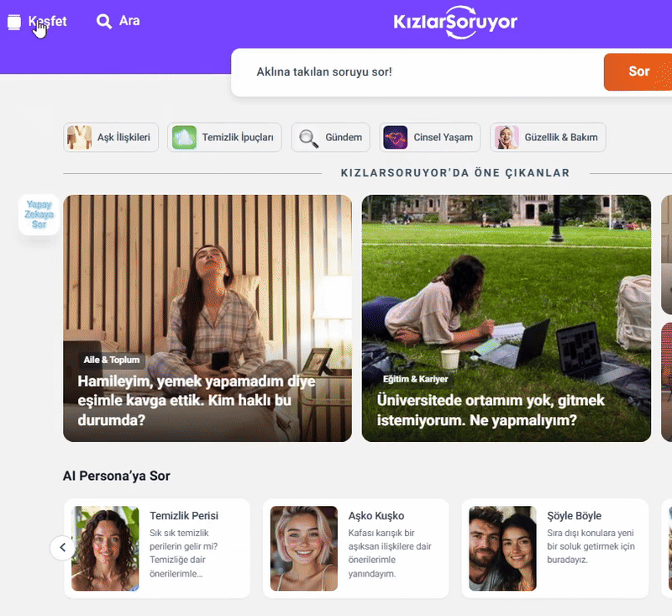Click Aşko Kuşko persona photo
672x616 pixels.
(304, 548)
